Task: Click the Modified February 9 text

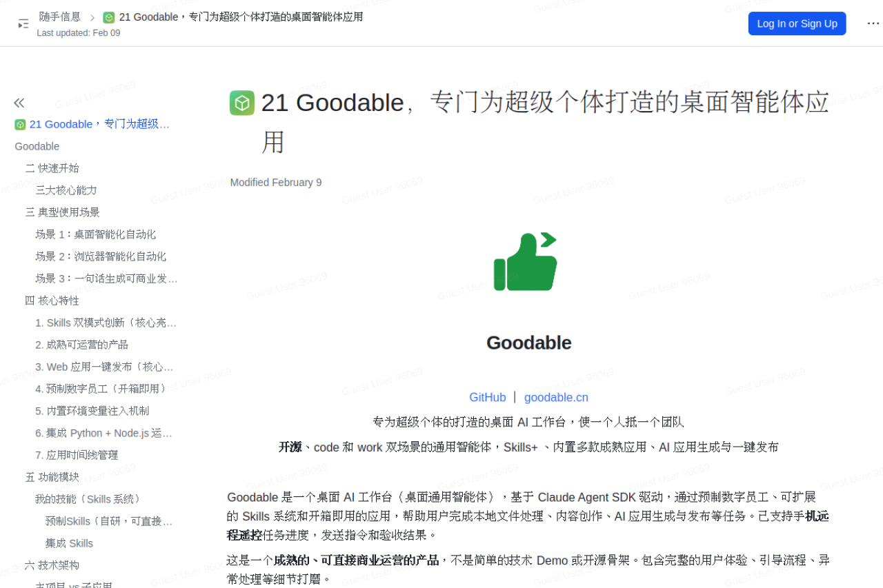Action: 276,183
